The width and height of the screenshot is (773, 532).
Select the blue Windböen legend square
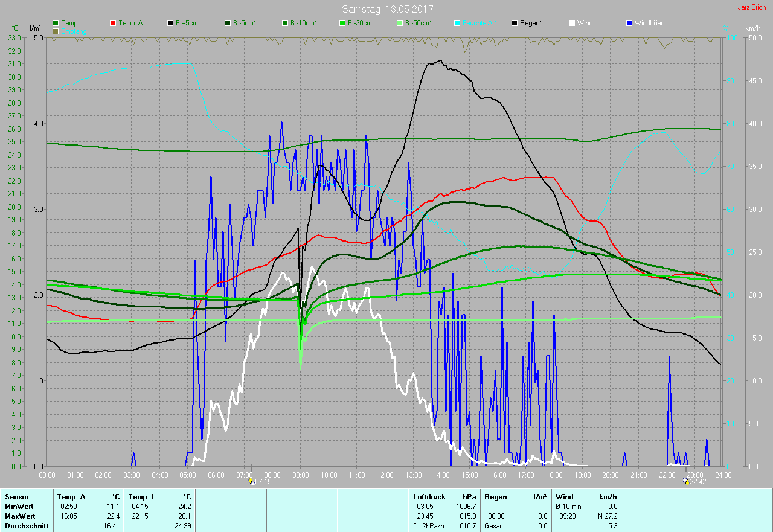(x=629, y=23)
